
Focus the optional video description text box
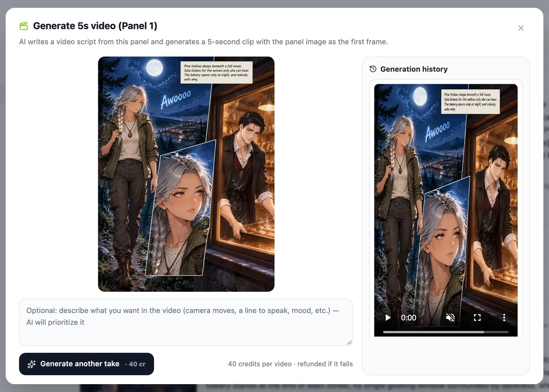[186, 322]
